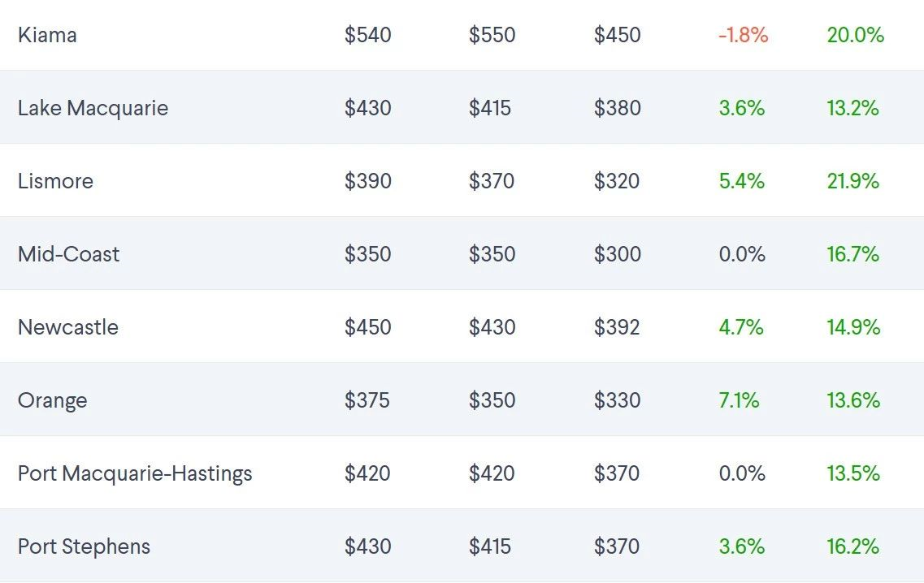Select Lismore's 21.9% annual change
This screenshot has width=924, height=583.
point(853,181)
